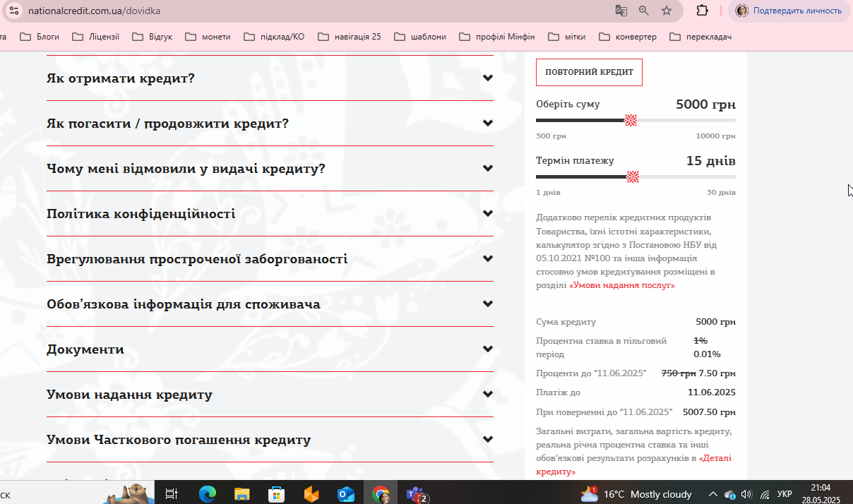Open OneDrive cloud icon in the tray
The image size is (853, 504).
click(731, 495)
